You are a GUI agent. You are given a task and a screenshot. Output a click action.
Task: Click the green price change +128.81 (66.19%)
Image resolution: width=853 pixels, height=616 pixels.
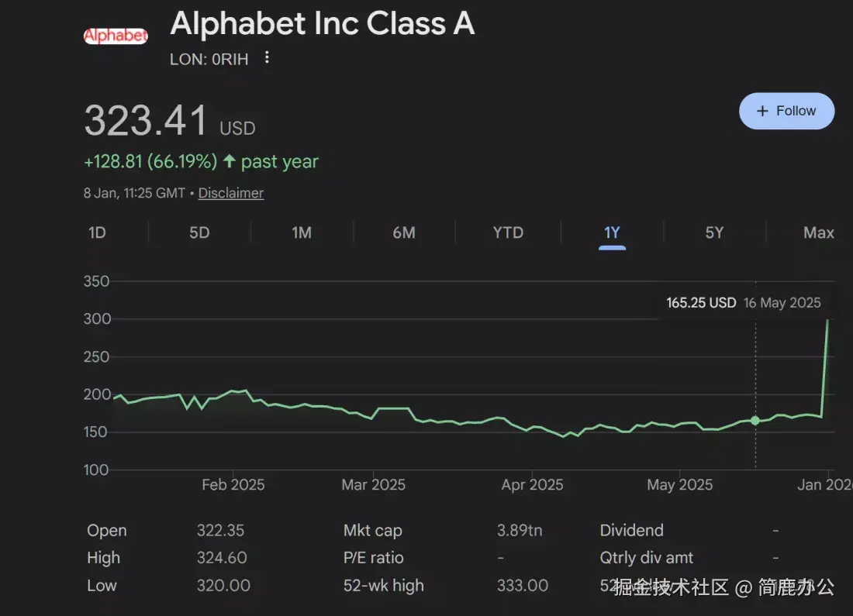150,161
